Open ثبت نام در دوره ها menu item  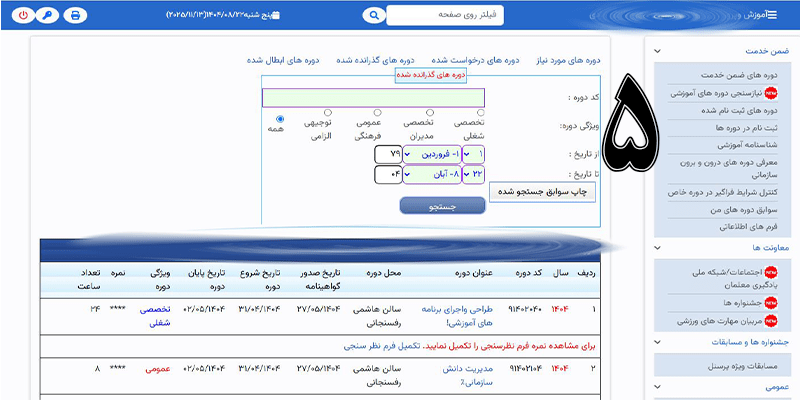746,128
